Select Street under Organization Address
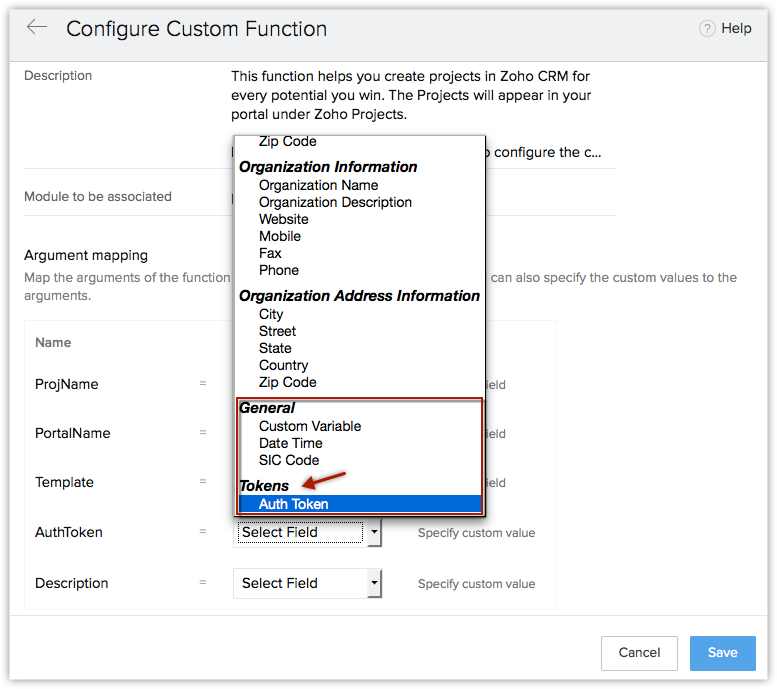Image resolution: width=777 pixels, height=689 pixels. click(x=277, y=331)
